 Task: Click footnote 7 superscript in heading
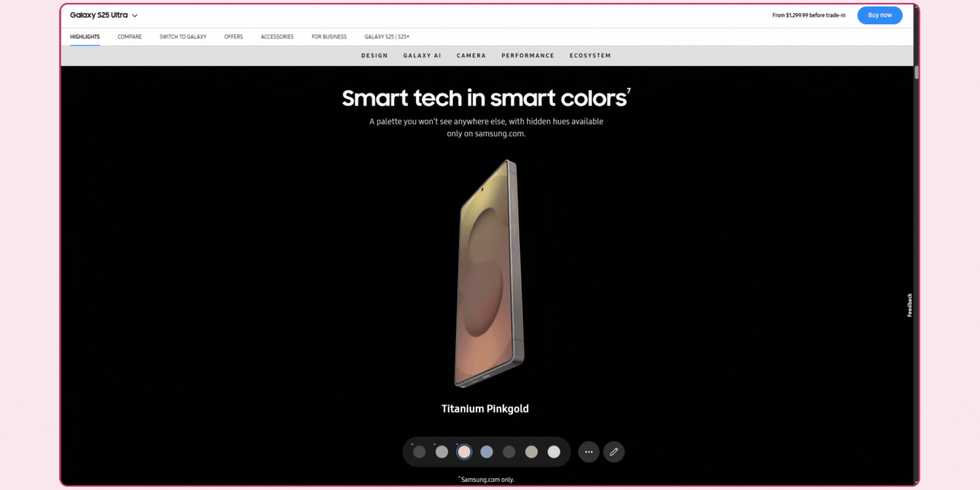(x=629, y=91)
